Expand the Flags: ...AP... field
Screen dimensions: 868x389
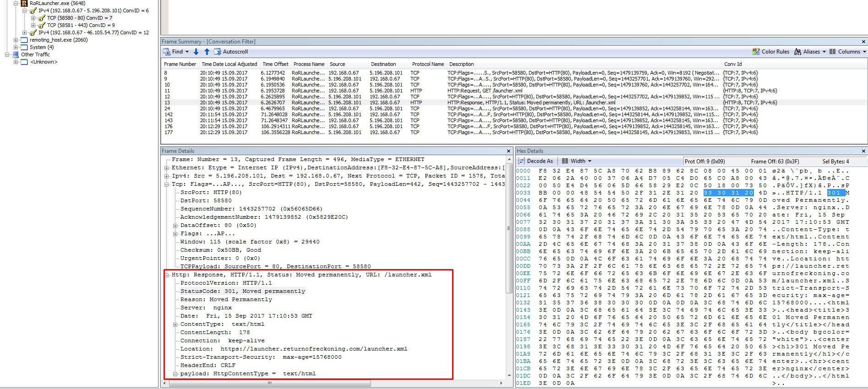click(x=175, y=234)
